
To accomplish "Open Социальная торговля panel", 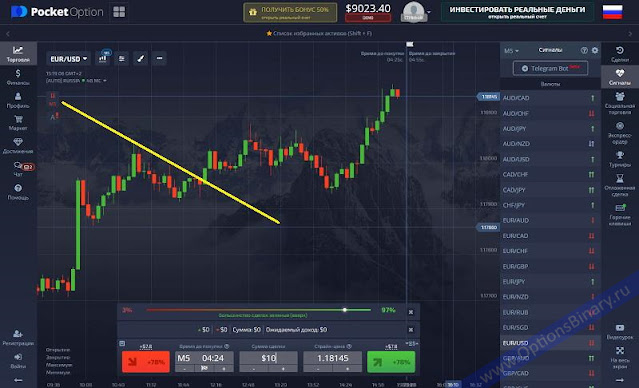I will coord(620,103).
